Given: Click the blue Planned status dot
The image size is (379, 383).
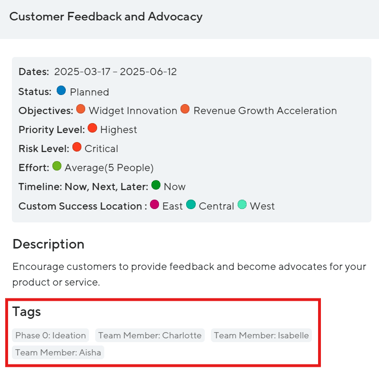Looking at the screenshot, I should (61, 90).
